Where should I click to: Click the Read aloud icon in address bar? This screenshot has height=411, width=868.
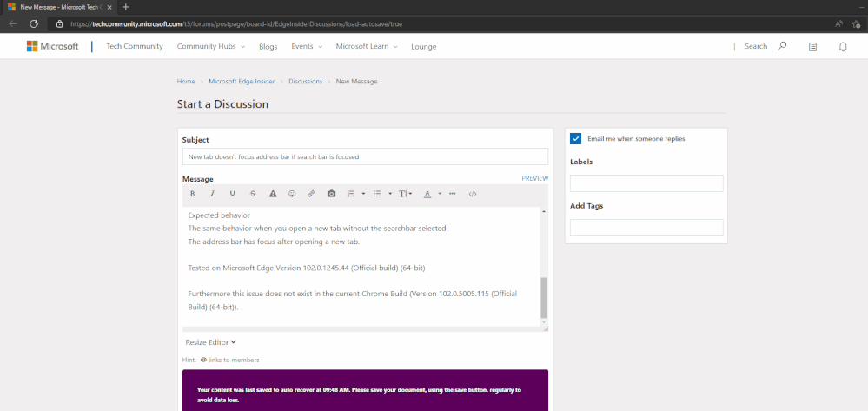tap(838, 23)
